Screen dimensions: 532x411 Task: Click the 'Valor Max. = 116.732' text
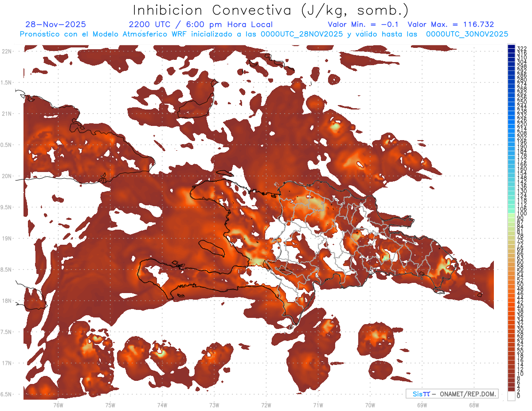pos(451,24)
